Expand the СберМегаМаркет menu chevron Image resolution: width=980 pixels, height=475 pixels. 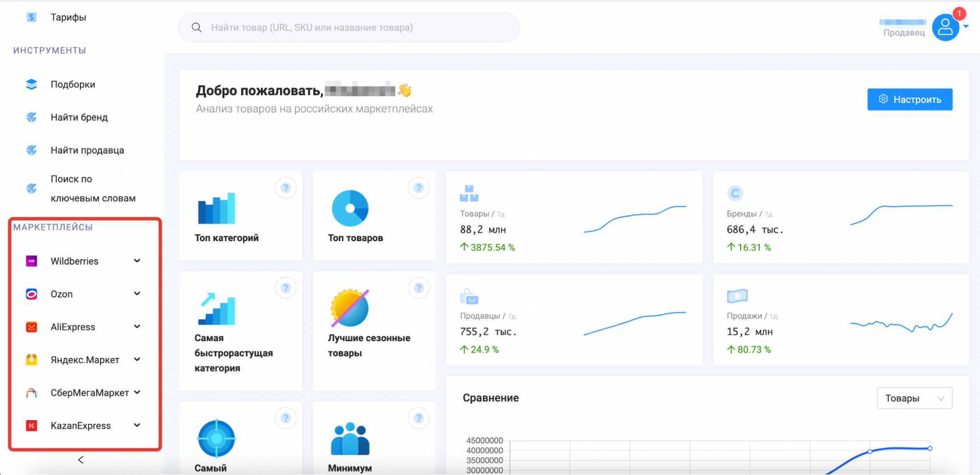click(x=137, y=392)
